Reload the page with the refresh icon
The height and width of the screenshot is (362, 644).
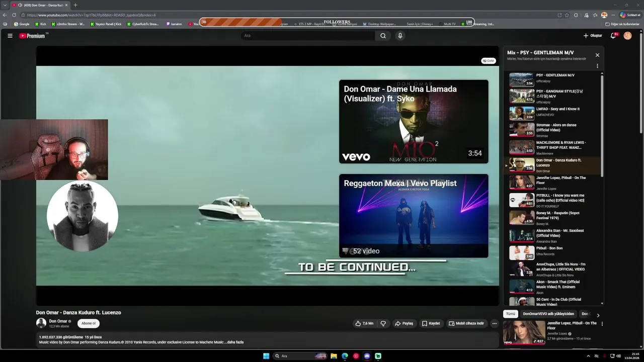coord(14,15)
